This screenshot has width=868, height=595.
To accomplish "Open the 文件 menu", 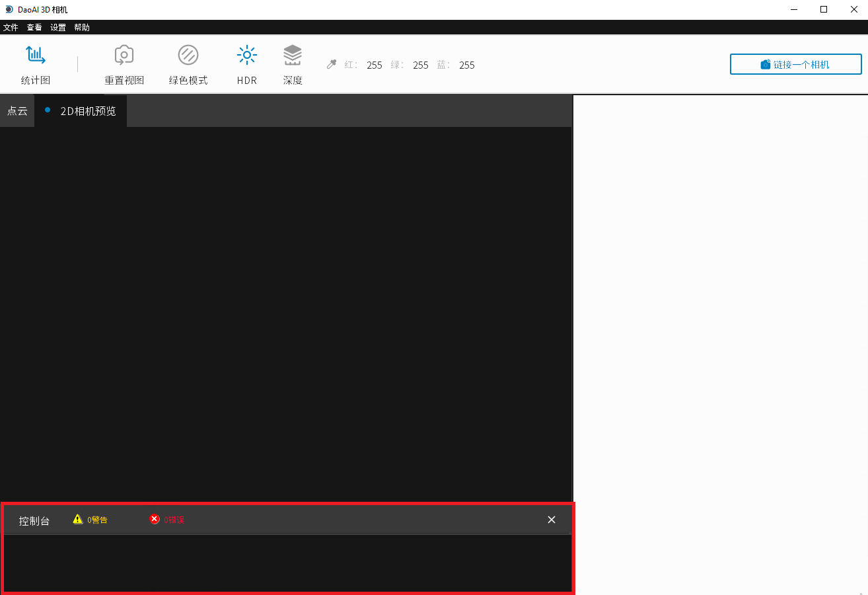I will pos(11,27).
